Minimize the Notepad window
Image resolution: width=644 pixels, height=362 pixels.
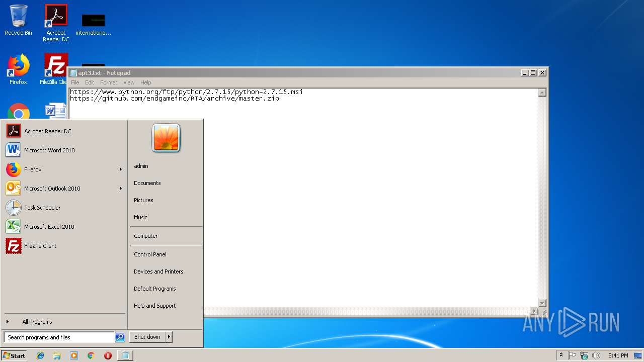[x=525, y=73]
